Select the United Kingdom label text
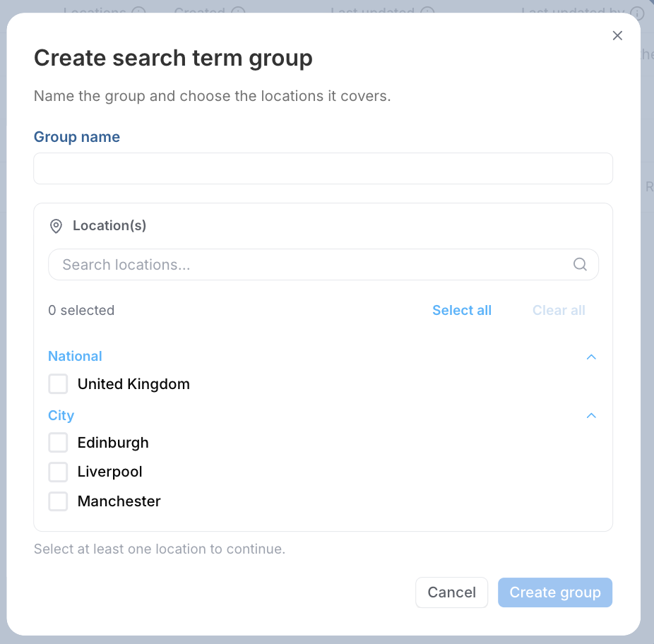 tap(133, 384)
